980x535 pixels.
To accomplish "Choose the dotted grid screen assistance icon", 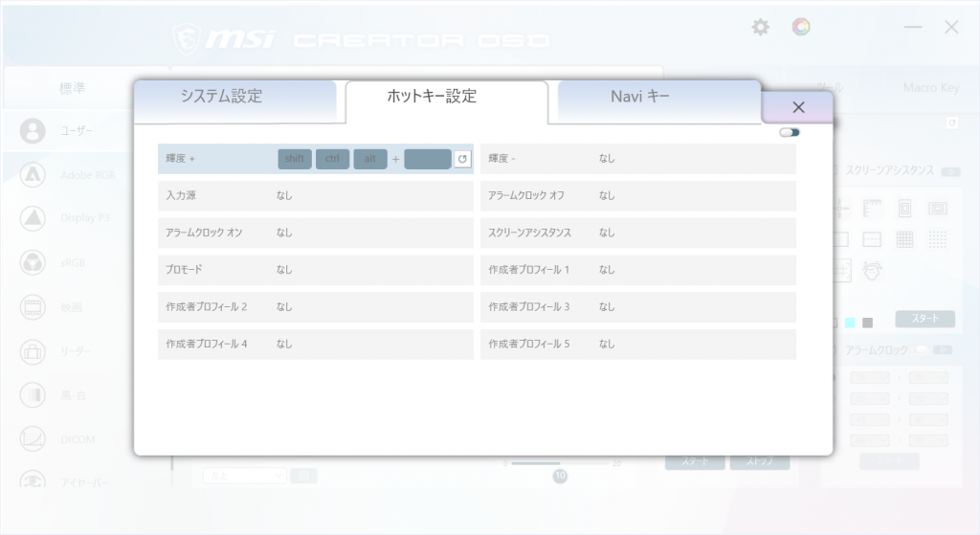I will pos(937,239).
